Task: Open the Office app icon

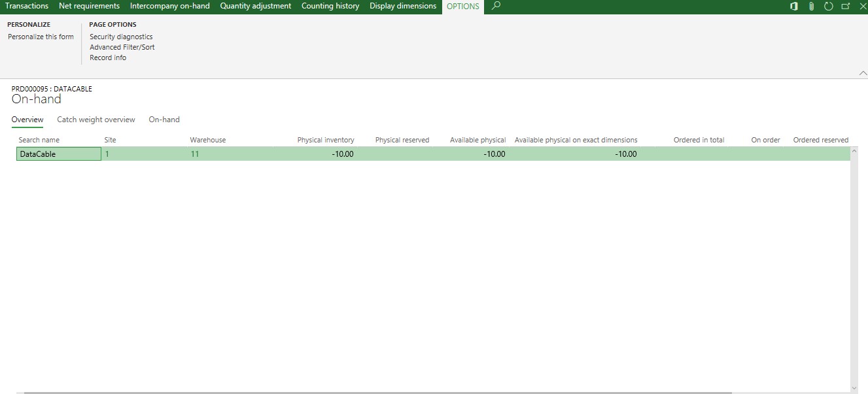Action: pyautogui.click(x=794, y=6)
